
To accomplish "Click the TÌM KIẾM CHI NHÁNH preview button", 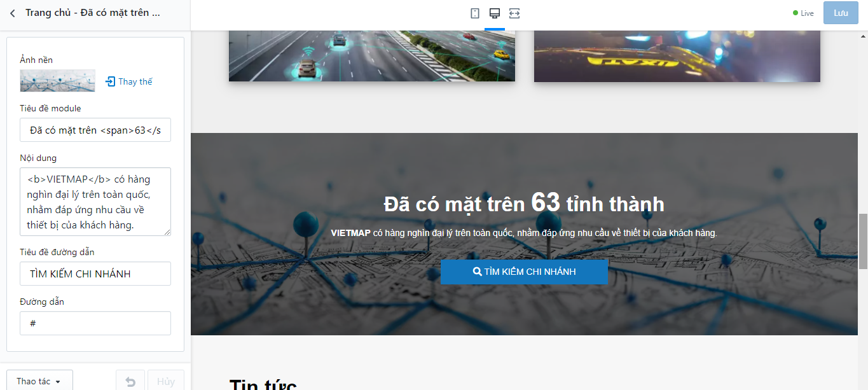I will point(524,272).
